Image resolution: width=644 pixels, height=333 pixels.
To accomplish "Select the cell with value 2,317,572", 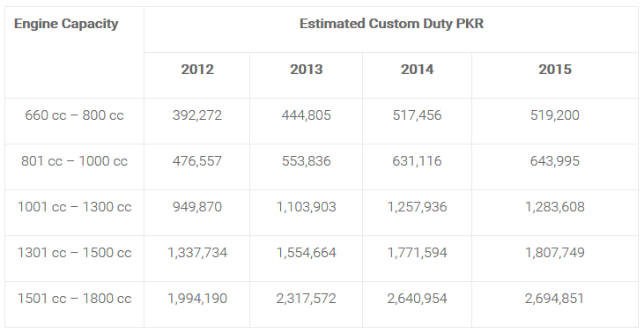I will [x=306, y=298].
